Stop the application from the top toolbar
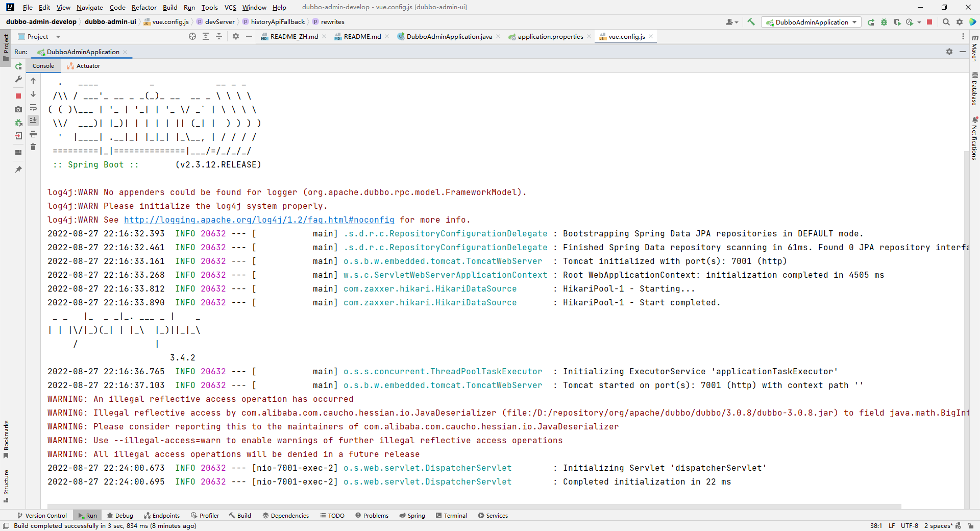This screenshot has width=980, height=531. point(930,22)
